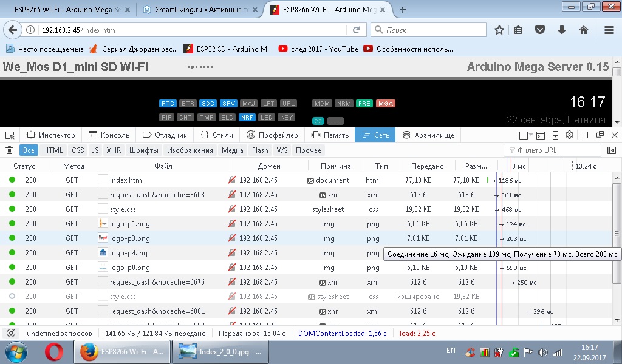
Task: Open performance analysis stopwatch icon in status bar
Action: [x=11, y=334]
